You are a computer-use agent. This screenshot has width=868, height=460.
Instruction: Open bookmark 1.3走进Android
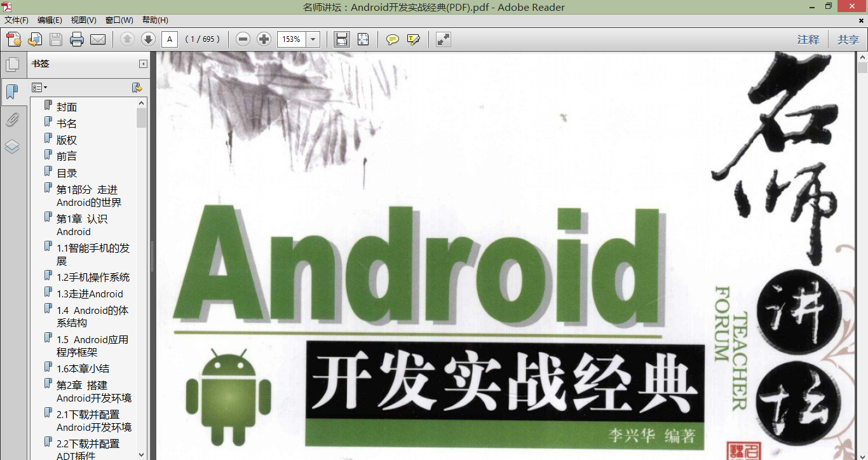point(90,294)
